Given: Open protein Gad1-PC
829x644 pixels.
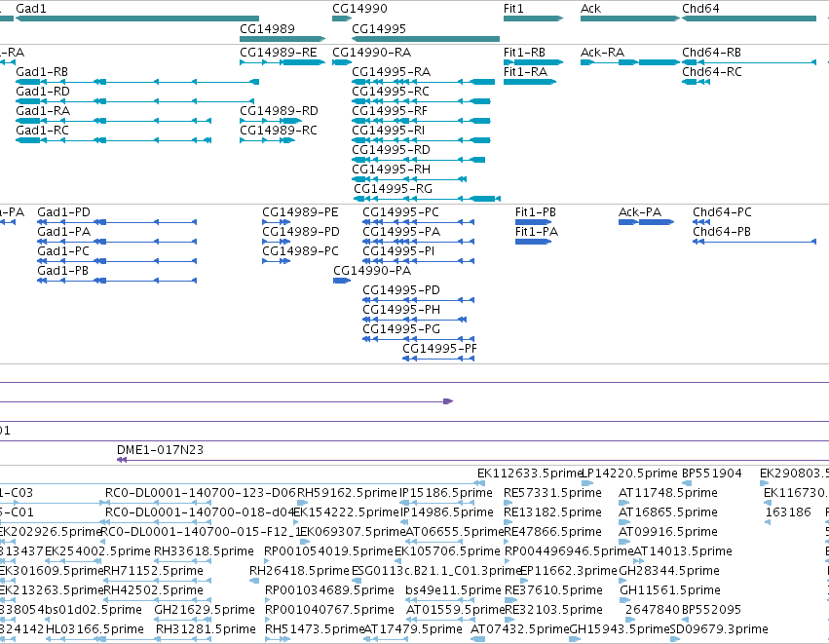Looking at the screenshot, I should click(63, 251).
